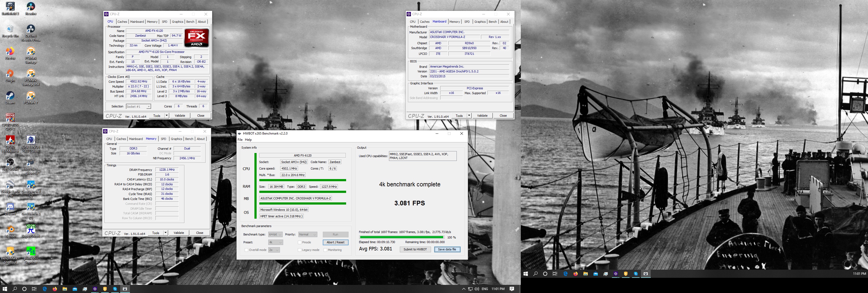Click ENG language indicator in tray
Viewport: 868px width, 293px height.
click(485, 289)
